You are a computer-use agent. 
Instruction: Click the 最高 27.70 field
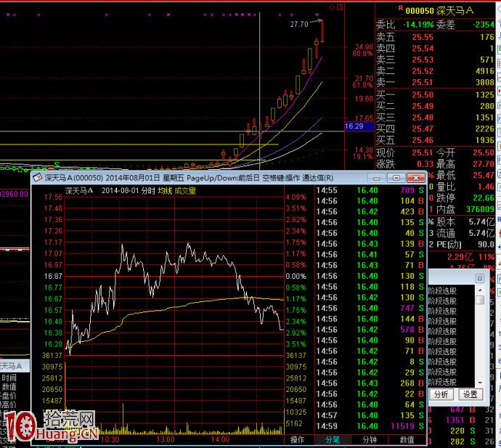coord(465,164)
